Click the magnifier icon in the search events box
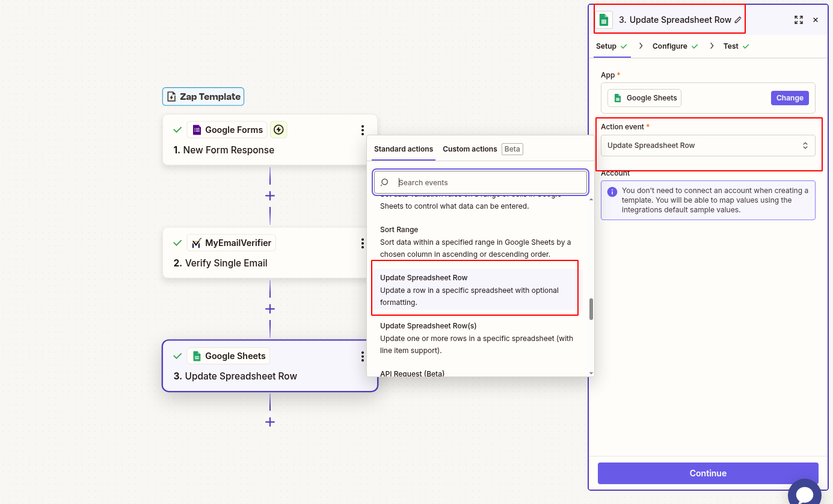This screenshot has width=833, height=504. click(x=383, y=182)
